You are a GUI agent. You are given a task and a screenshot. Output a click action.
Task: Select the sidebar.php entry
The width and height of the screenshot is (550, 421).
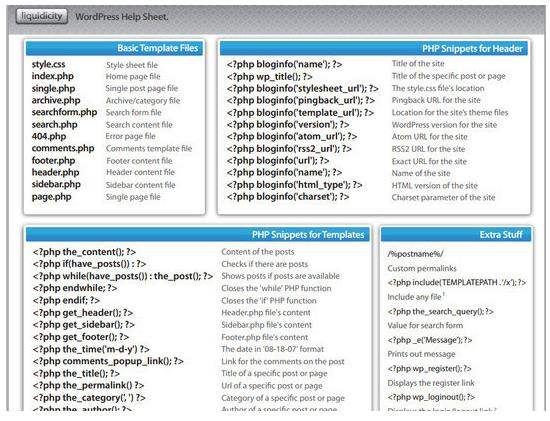[56, 184]
